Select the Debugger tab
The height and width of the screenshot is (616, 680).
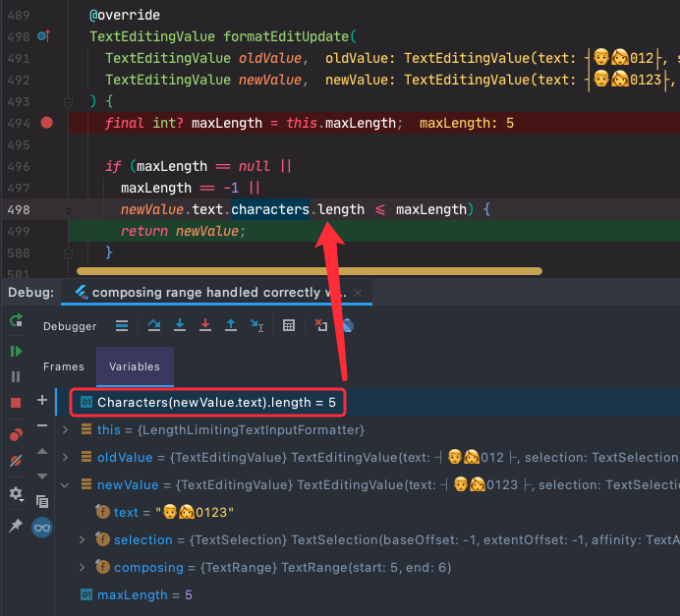(x=70, y=326)
